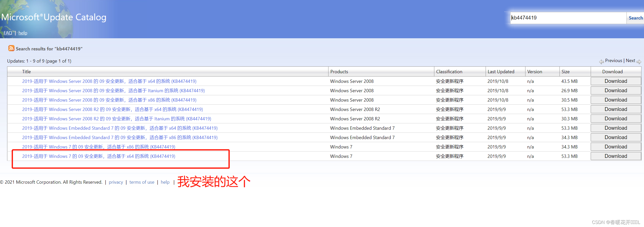The height and width of the screenshot is (227, 644).
Task: Download Windows Embedded Standard 7 x64 update
Action: click(x=616, y=128)
